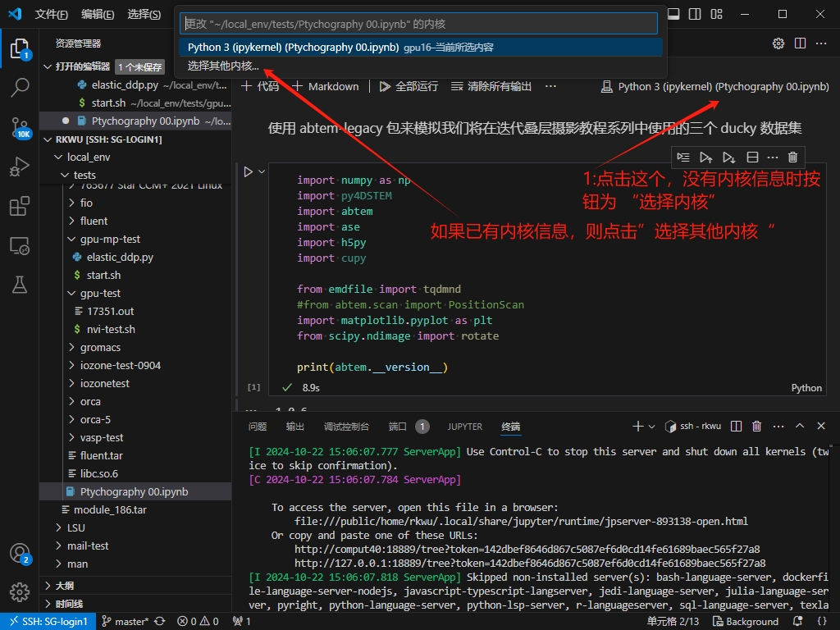Open Source Control view with 10K badge

[x=20, y=127]
